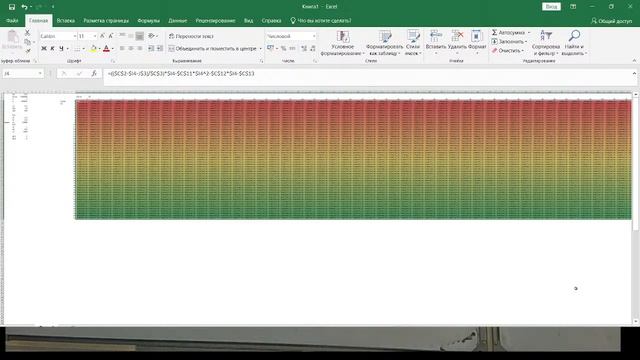The height and width of the screenshot is (360, 640).
Task: Switch to the Вставка tab
Action: click(65, 20)
